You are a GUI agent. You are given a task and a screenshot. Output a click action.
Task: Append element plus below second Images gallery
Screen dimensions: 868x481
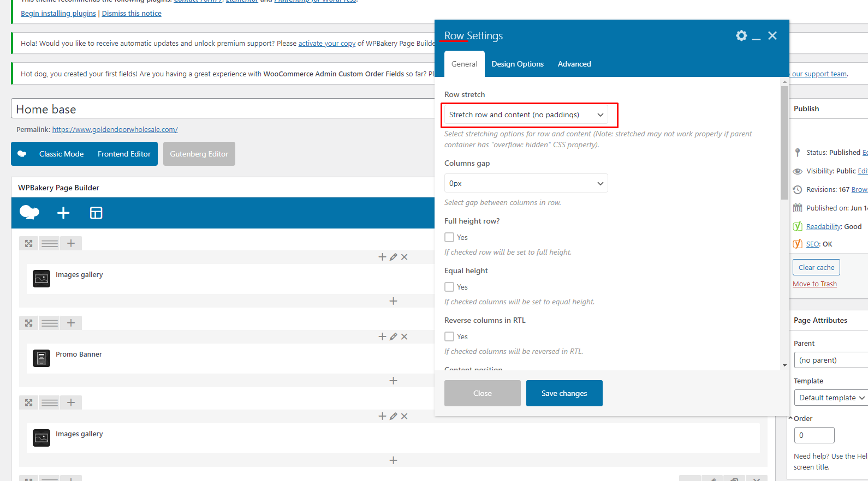pos(393,460)
